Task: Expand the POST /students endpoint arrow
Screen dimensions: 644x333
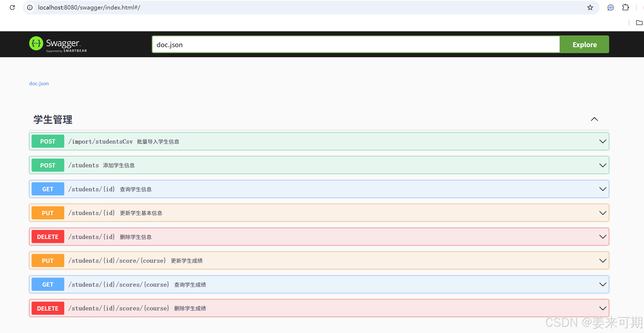Action: [x=603, y=165]
